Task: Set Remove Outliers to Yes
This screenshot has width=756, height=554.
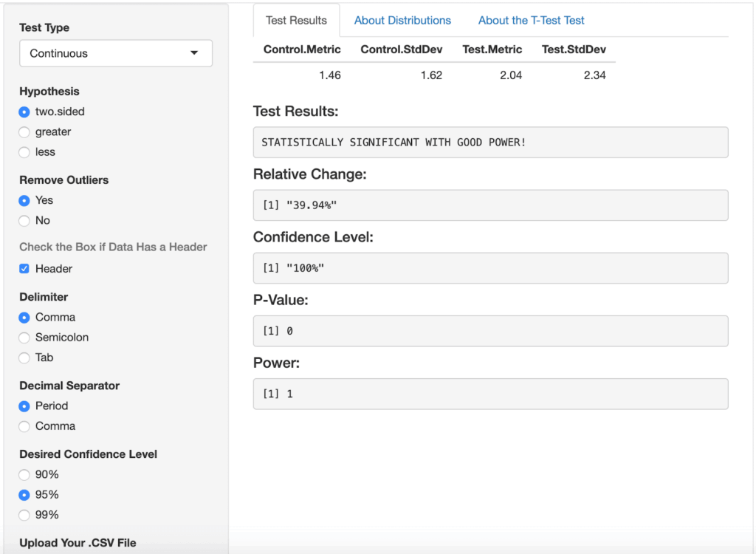Action: pos(24,201)
